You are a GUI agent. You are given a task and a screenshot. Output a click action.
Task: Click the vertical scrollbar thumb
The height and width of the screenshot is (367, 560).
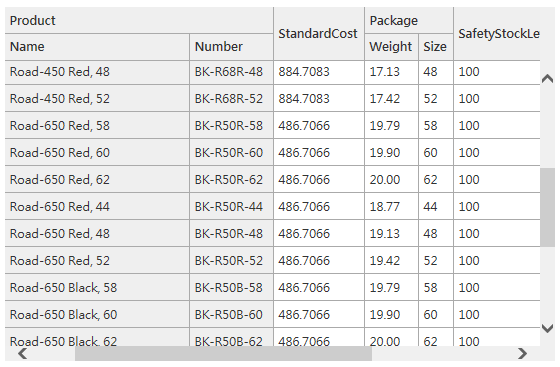pyautogui.click(x=547, y=207)
